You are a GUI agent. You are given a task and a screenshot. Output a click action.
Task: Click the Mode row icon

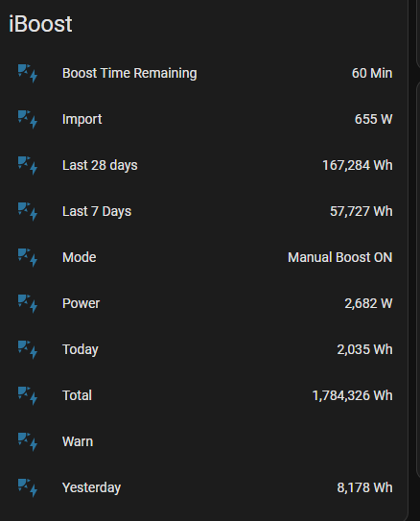point(28,257)
